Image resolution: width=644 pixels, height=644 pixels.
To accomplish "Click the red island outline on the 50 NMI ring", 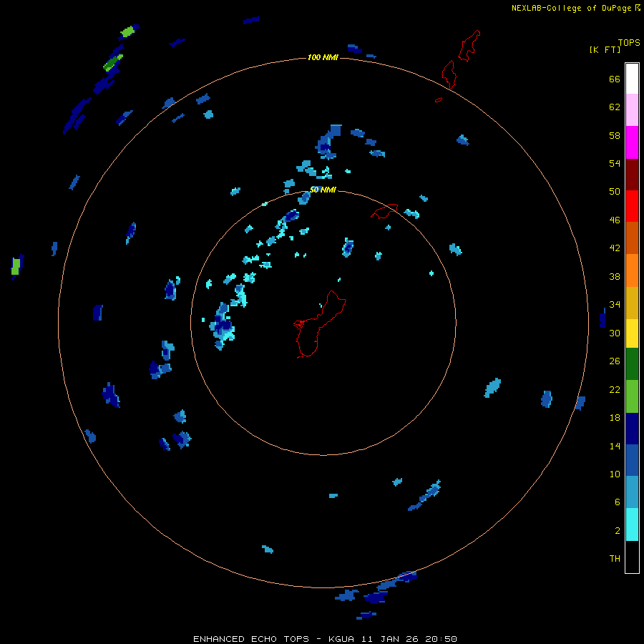I will pos(384,211).
